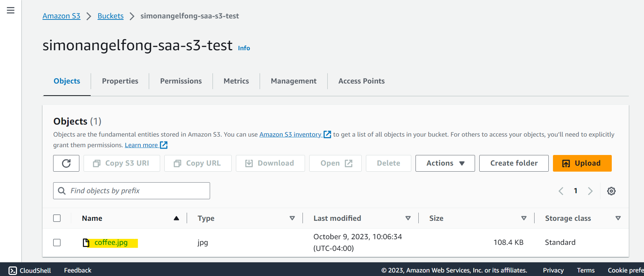Screen dimensions: 644x276
Task: Click the October 9, 2023 modified date
Action: [x=358, y=242]
